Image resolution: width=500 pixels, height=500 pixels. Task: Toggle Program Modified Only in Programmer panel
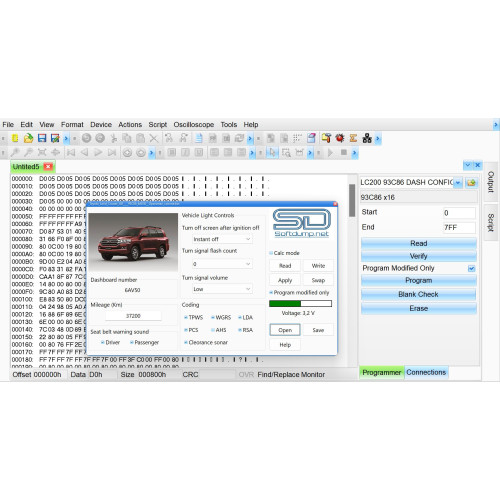click(x=471, y=268)
